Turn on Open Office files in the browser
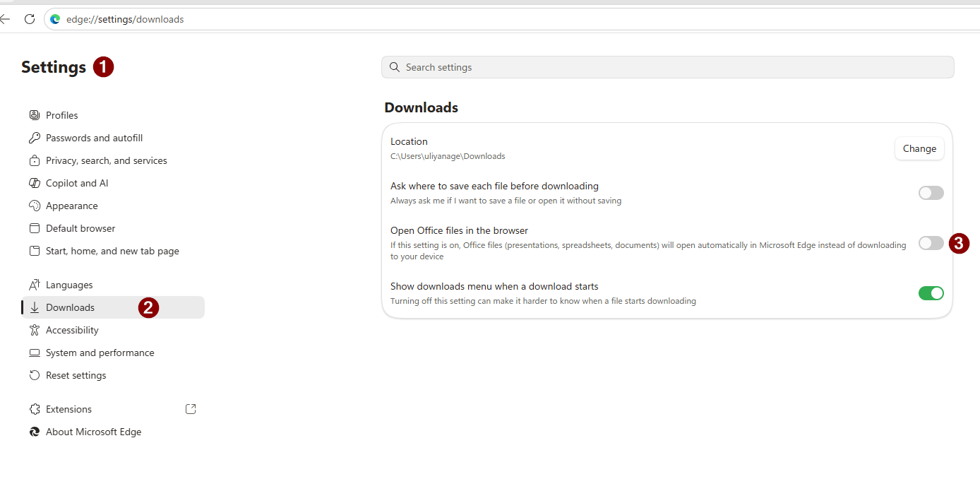 (931, 243)
